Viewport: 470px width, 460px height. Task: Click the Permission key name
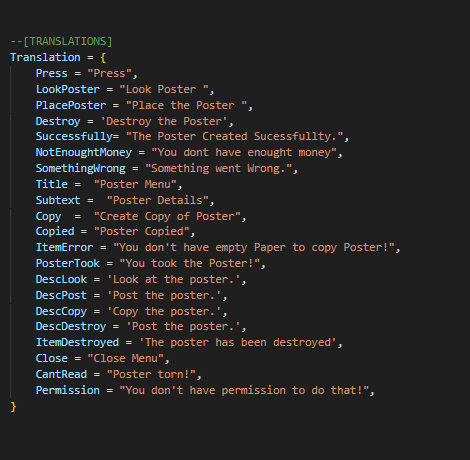(x=68, y=390)
